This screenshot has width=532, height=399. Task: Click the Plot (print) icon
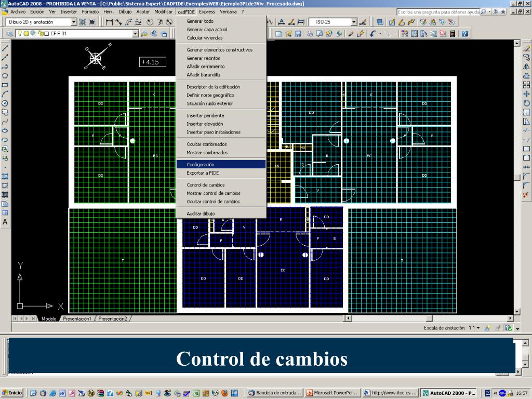click(310, 34)
